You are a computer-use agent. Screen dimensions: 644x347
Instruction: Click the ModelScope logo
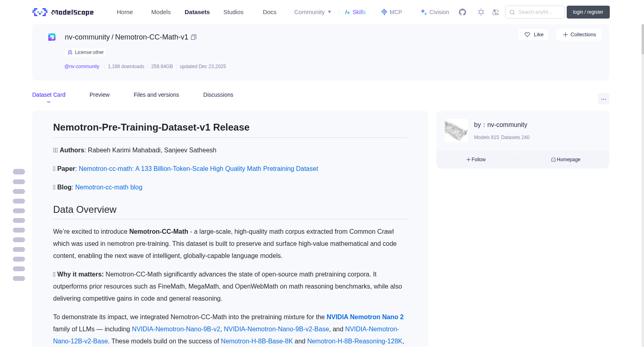[x=63, y=12]
